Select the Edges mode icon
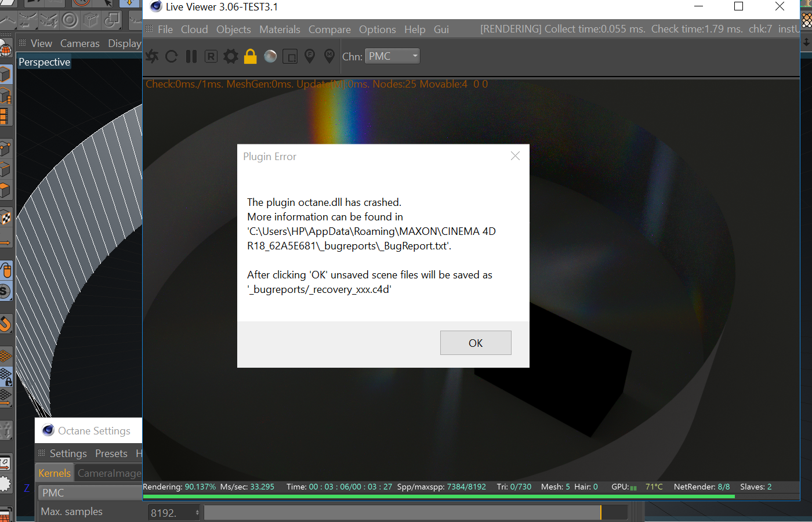812x522 pixels. click(x=5, y=169)
